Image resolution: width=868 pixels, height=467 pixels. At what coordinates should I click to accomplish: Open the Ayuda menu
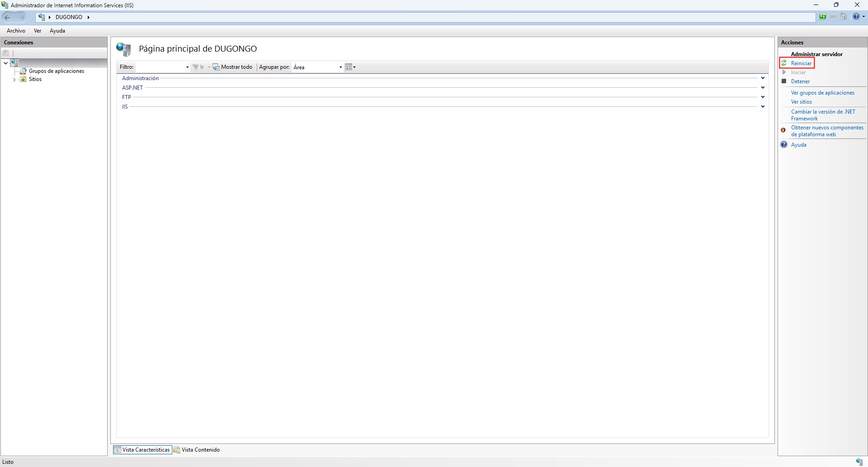coord(57,31)
